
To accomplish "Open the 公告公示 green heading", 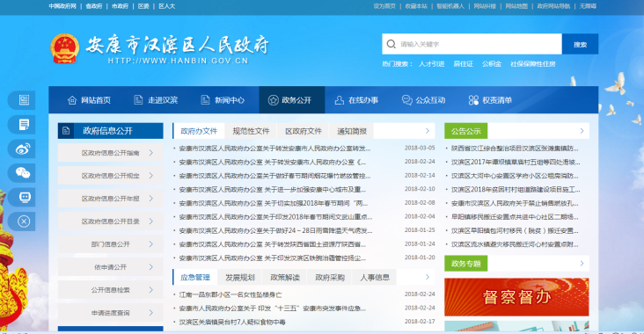I will [465, 131].
